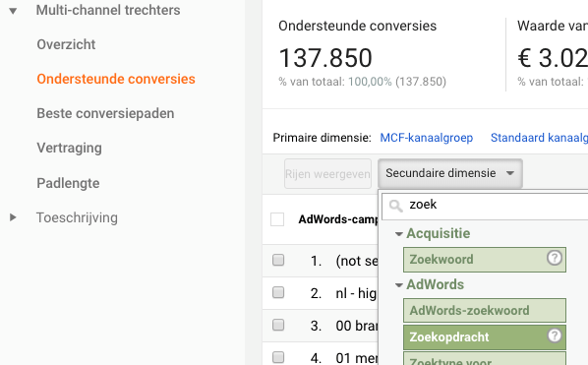Select AdWords-zoekwoord dimension option
Viewport: 588px width, 365px height.
pos(485,311)
